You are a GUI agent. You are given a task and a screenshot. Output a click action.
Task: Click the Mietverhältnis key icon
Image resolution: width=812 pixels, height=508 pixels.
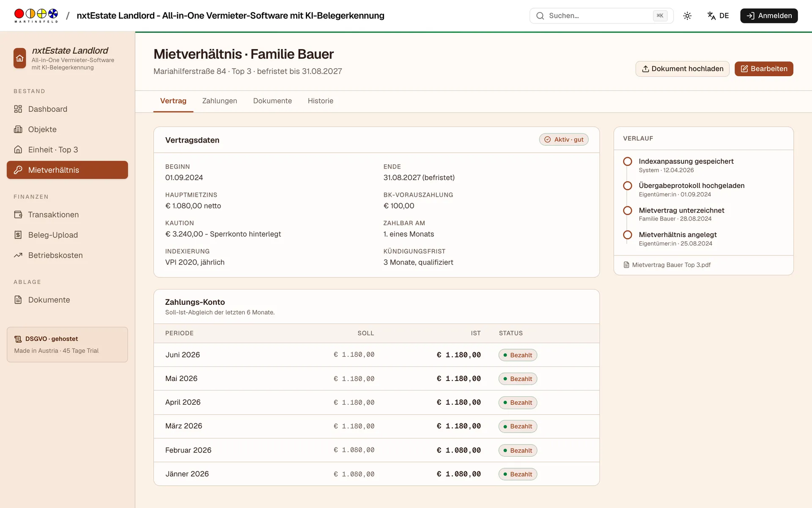click(x=18, y=170)
